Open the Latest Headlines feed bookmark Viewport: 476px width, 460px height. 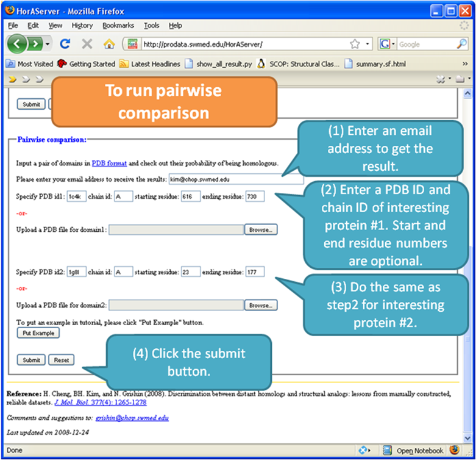click(x=150, y=63)
